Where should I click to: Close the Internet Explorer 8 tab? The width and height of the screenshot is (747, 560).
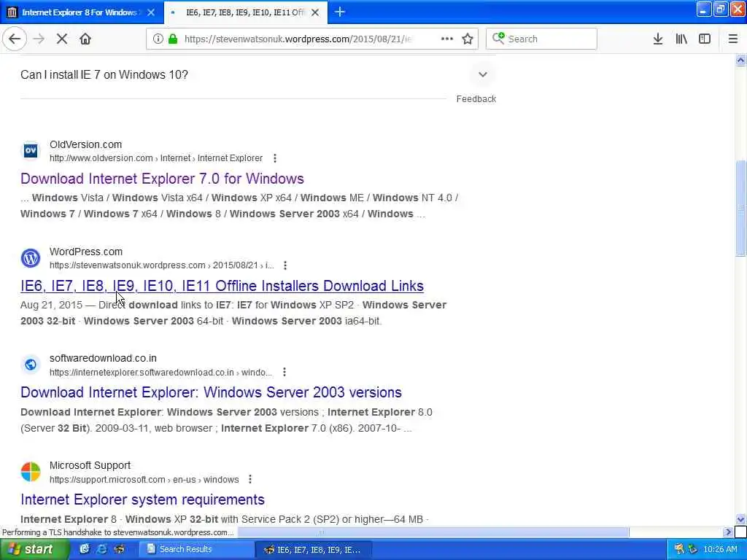pyautogui.click(x=151, y=12)
